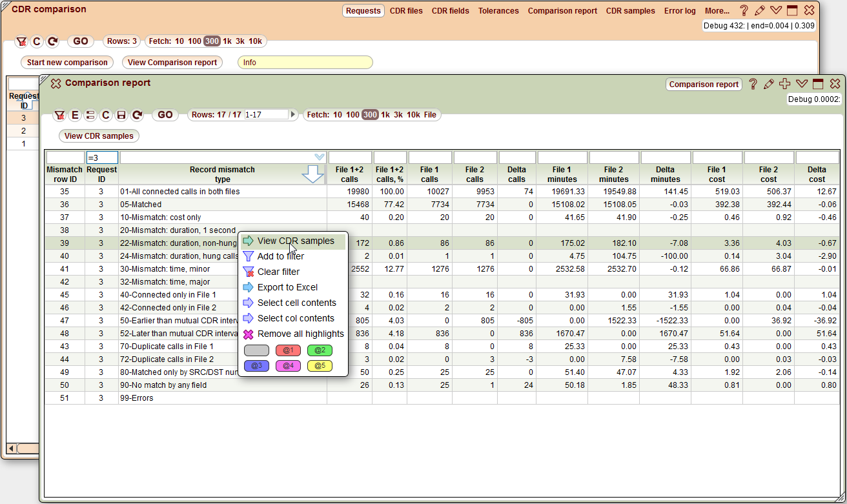847x504 pixels.
Task: Click the Start new comparison button
Action: 67,63
